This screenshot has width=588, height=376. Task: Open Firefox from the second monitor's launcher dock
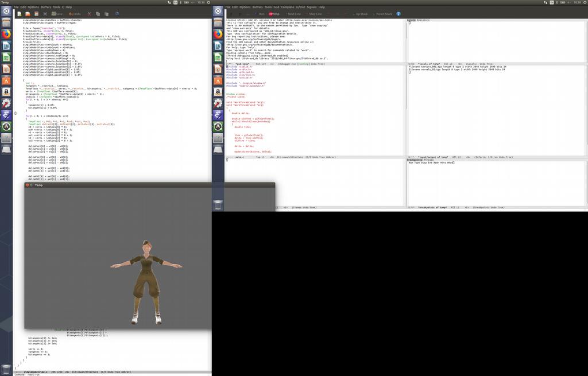coord(218,34)
